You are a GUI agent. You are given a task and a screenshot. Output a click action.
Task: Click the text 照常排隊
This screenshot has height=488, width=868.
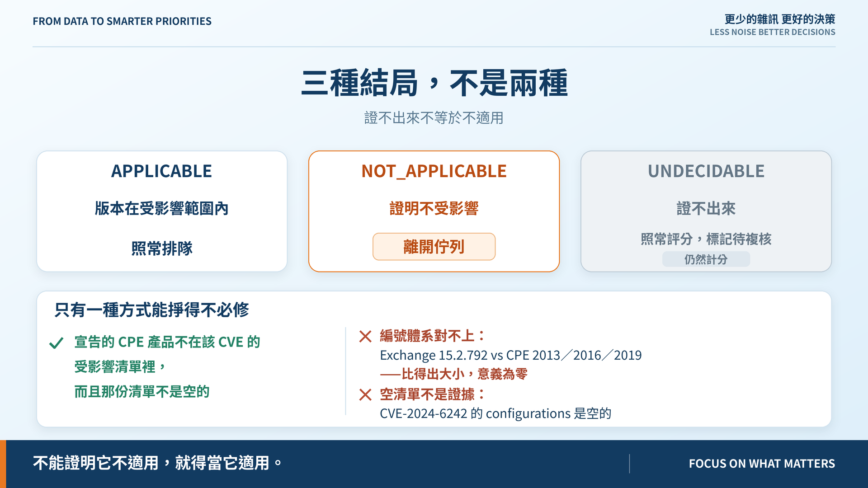(162, 248)
